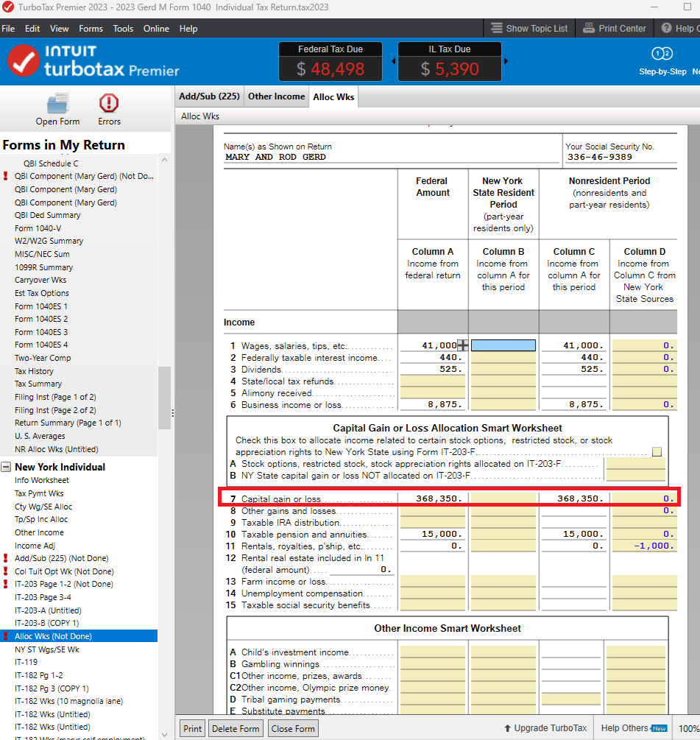Open the View menu

point(59,28)
